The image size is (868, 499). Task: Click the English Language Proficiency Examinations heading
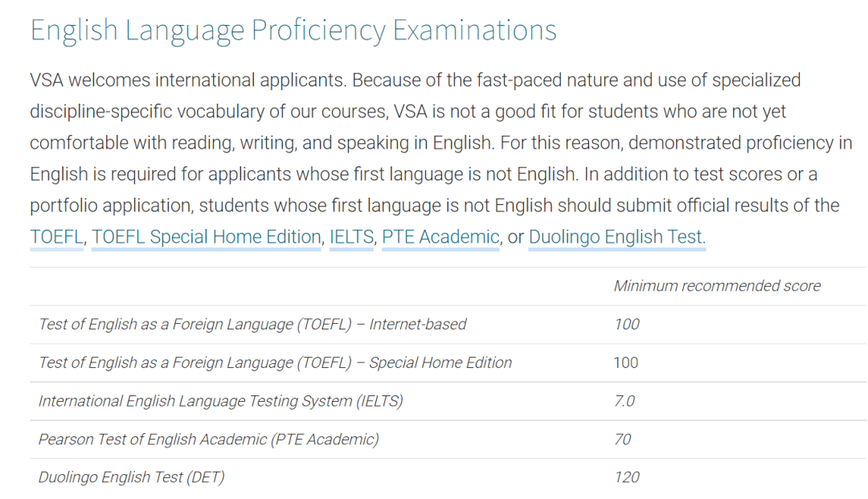click(x=293, y=31)
